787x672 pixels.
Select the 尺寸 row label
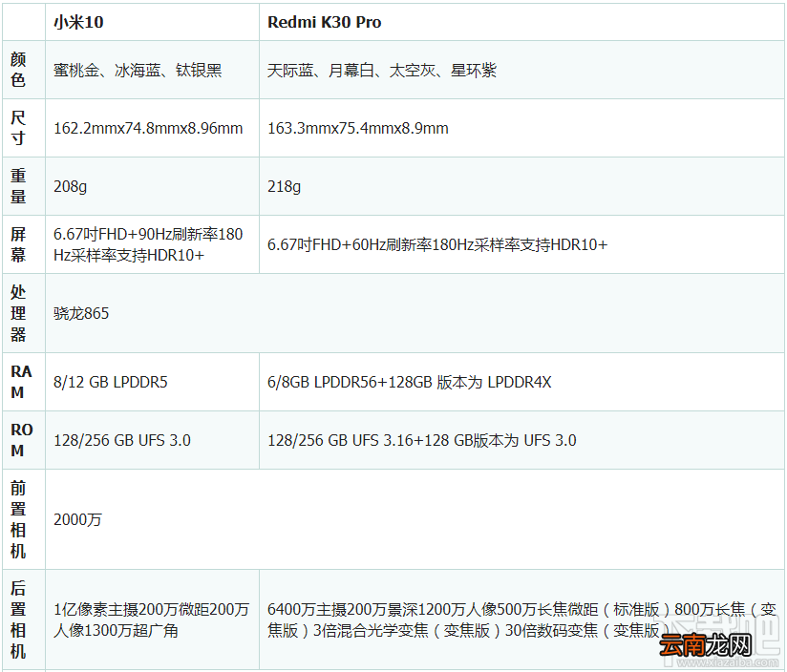click(24, 128)
